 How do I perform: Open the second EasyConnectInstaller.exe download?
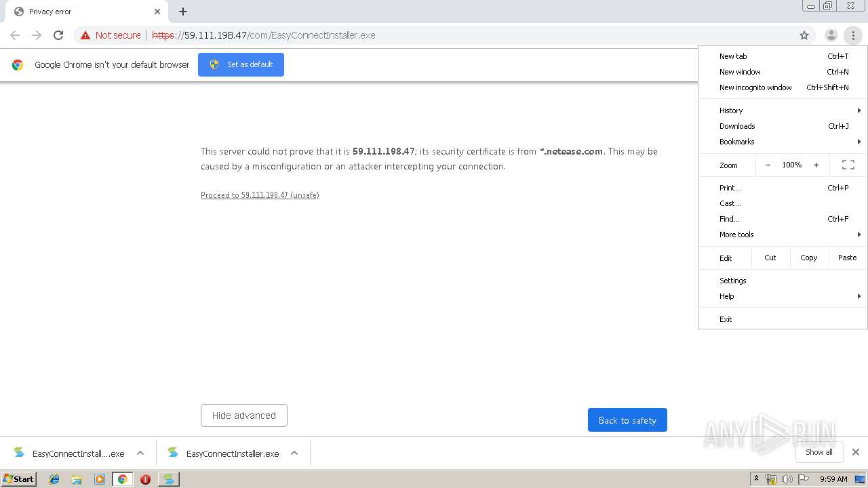pos(223,453)
